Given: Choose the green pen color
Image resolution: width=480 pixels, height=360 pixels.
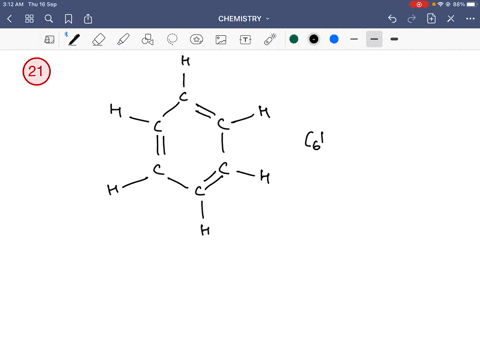Looking at the screenshot, I should pyautogui.click(x=294, y=39).
